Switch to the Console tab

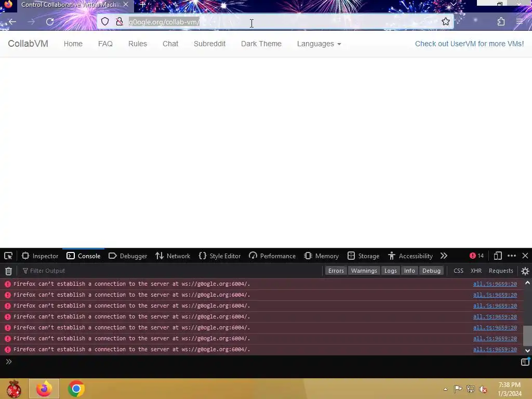84,256
